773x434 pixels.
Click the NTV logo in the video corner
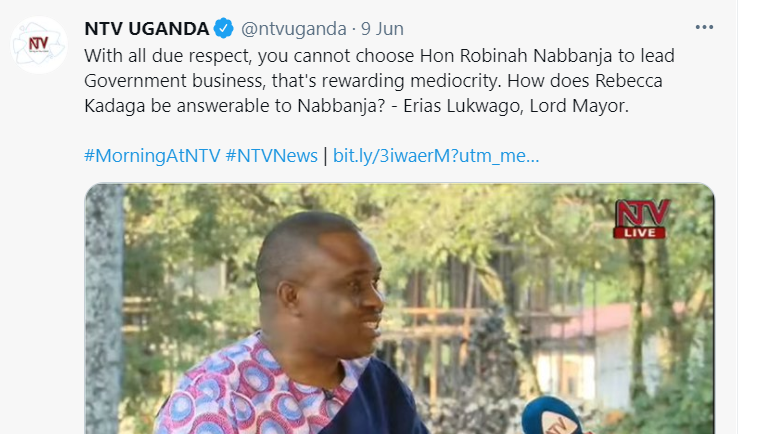click(640, 211)
